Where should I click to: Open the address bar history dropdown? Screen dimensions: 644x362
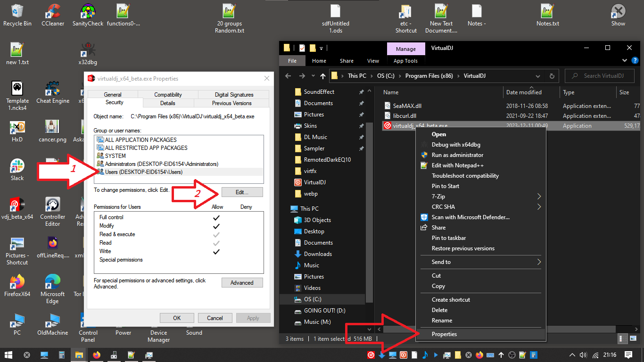tap(538, 76)
